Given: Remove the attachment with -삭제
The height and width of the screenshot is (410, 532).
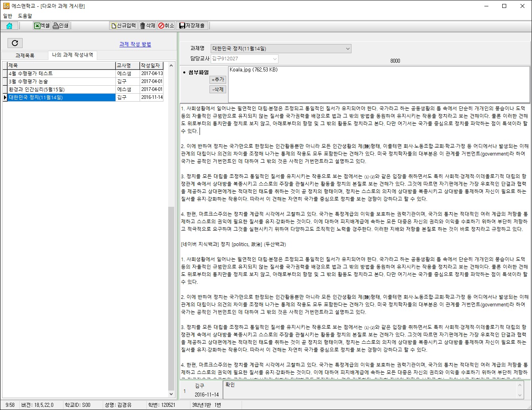Looking at the screenshot, I should (218, 89).
